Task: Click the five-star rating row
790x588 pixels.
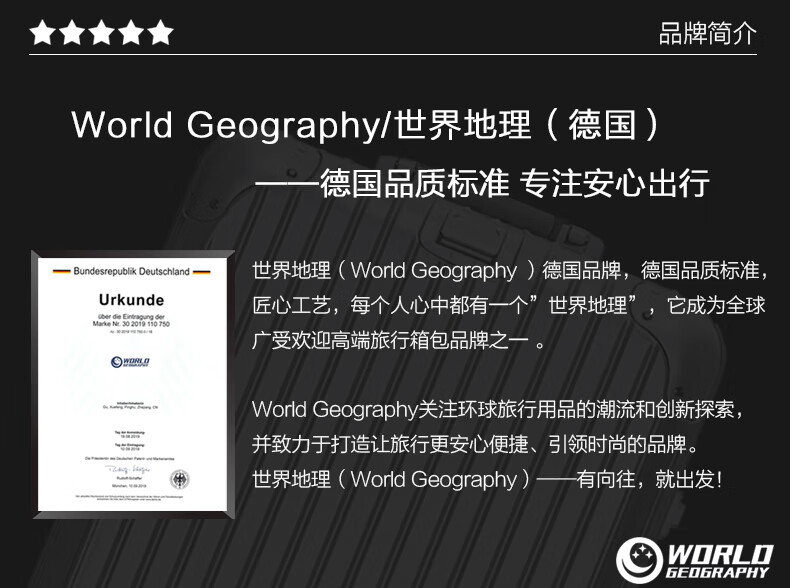Action: 101,32
